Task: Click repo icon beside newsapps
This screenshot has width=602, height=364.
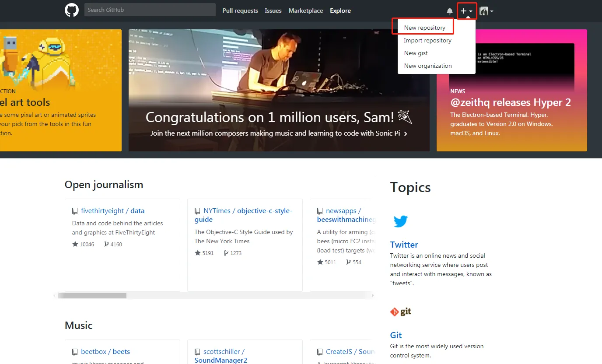Action: click(320, 211)
